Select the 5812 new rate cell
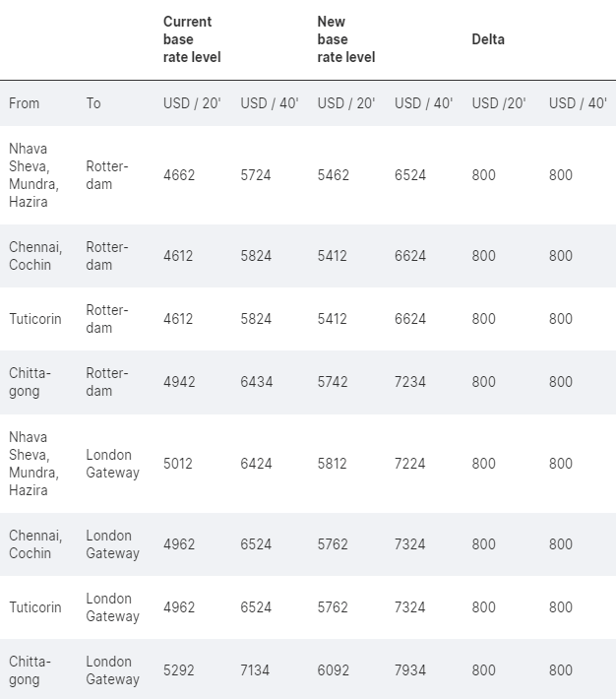Viewport: 616px width, 699px height. tap(333, 464)
